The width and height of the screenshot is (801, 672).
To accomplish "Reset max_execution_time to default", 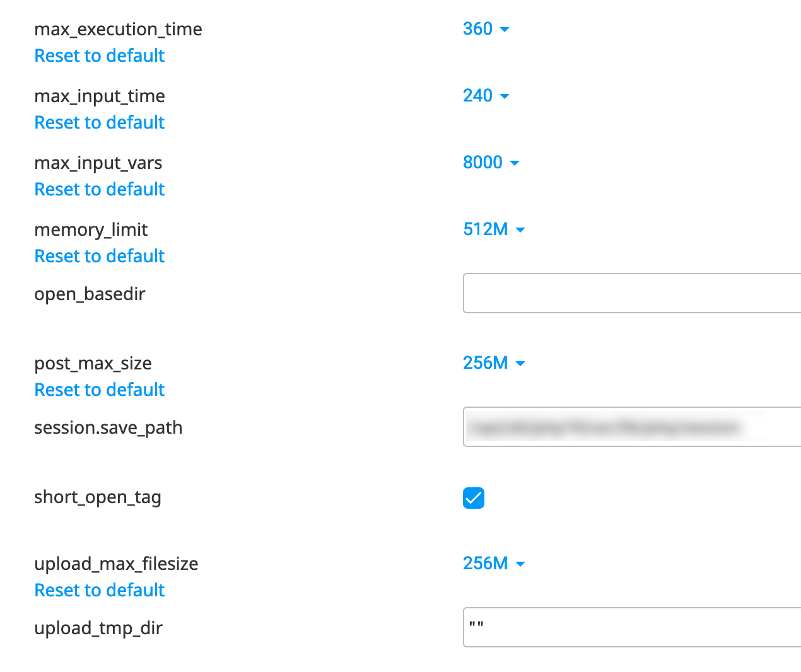I will [x=100, y=55].
